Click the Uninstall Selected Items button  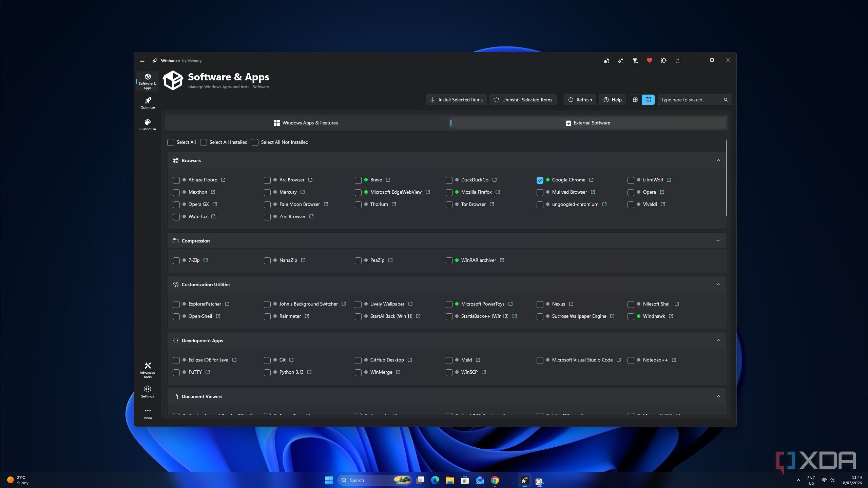click(523, 100)
